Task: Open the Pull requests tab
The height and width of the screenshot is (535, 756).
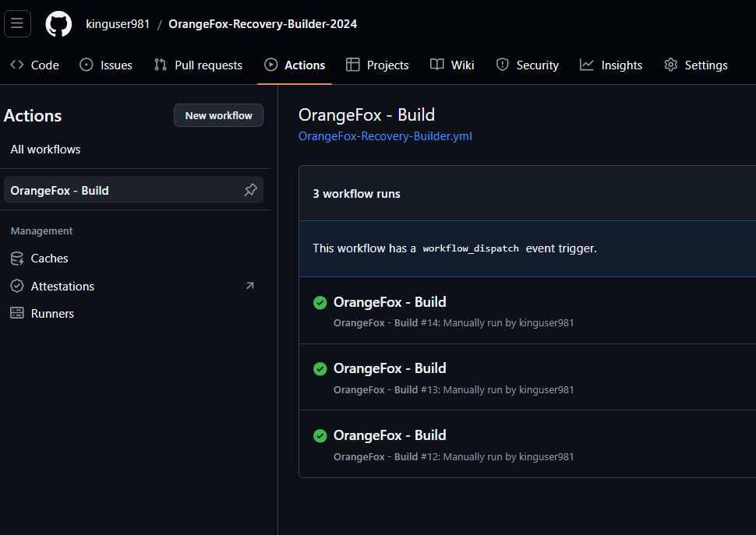Action: point(198,65)
